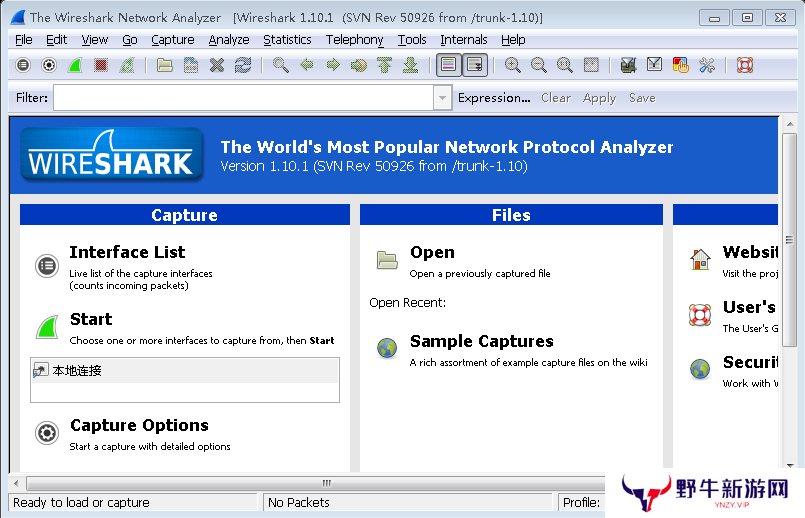Click Open previously captured file link
Viewport: 805px width, 518px height.
tap(432, 252)
